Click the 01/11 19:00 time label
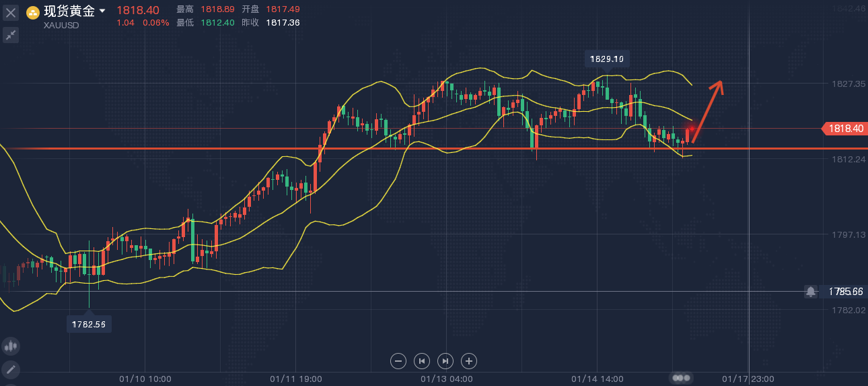Viewport: 868px width, 386px height. tap(295, 379)
